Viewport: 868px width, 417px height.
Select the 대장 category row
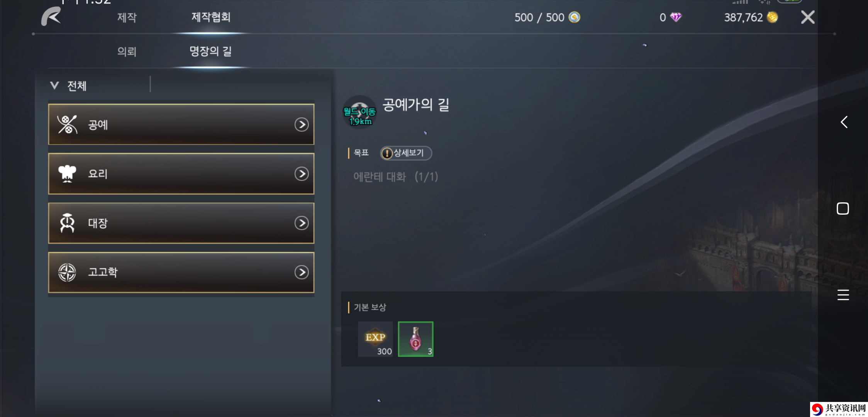[x=181, y=223]
